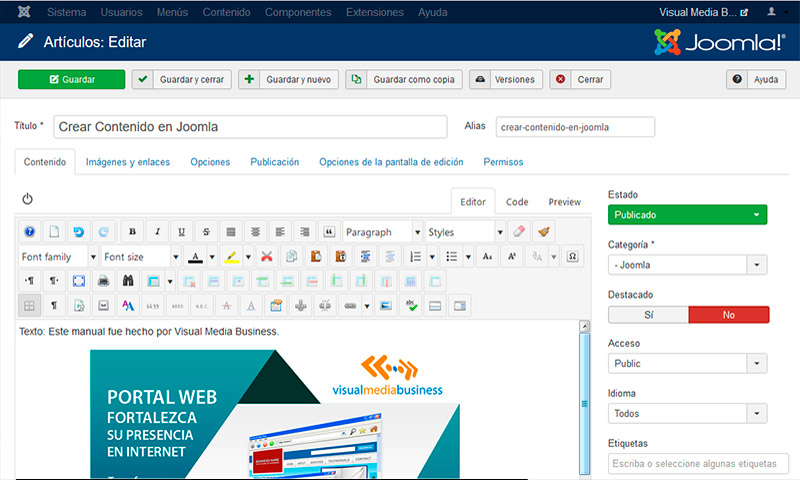
Task: Open Font family dropdown
Action: click(x=59, y=257)
